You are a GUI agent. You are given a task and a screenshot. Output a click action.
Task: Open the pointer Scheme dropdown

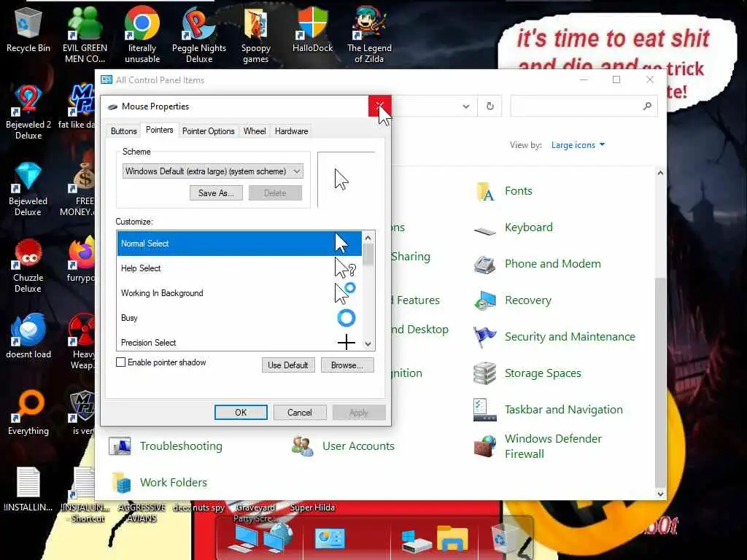[x=212, y=171]
